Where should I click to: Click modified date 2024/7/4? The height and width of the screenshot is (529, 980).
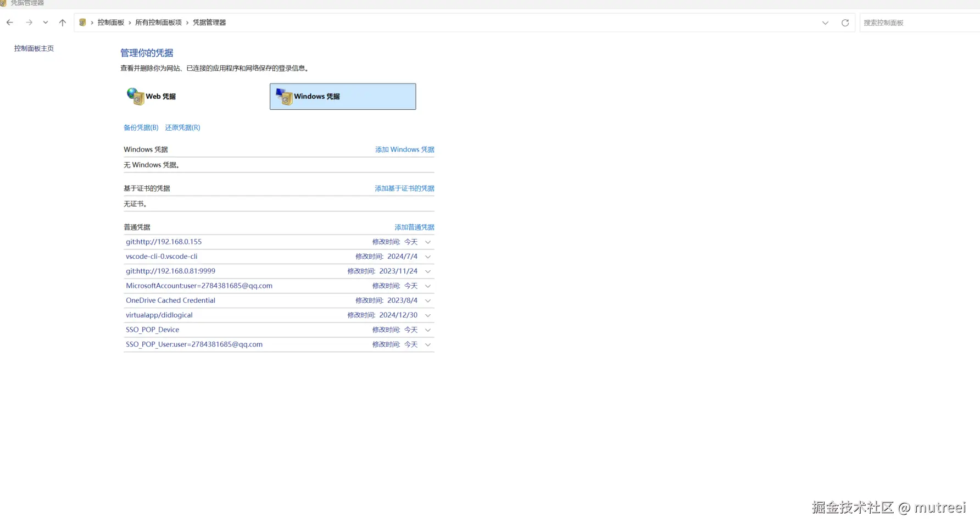pos(402,257)
